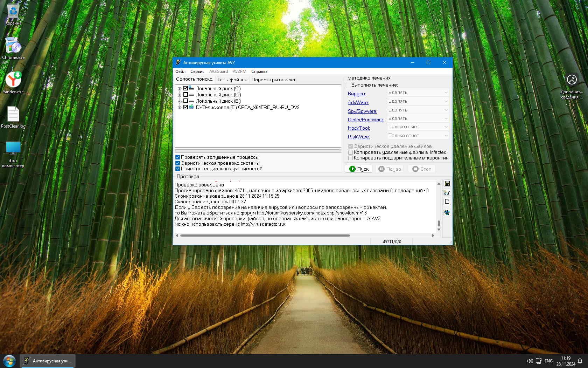588x368 pixels.
Task: Open the AdvWare action dropdown
Action: coord(418,101)
